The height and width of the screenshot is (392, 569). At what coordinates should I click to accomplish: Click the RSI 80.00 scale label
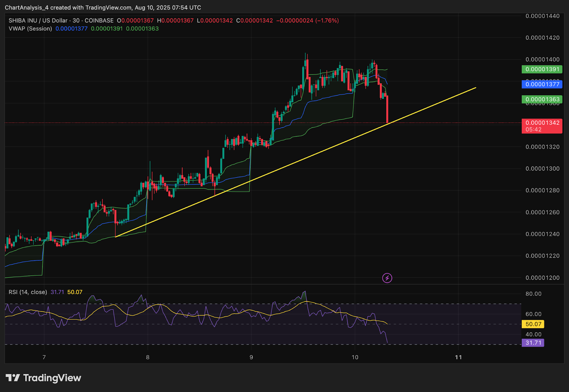click(x=533, y=294)
